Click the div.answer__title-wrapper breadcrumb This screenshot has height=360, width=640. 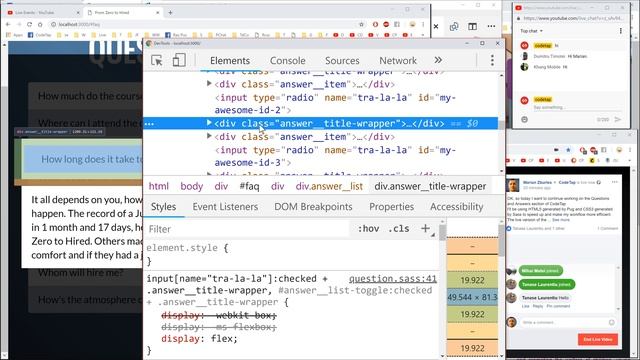point(430,186)
